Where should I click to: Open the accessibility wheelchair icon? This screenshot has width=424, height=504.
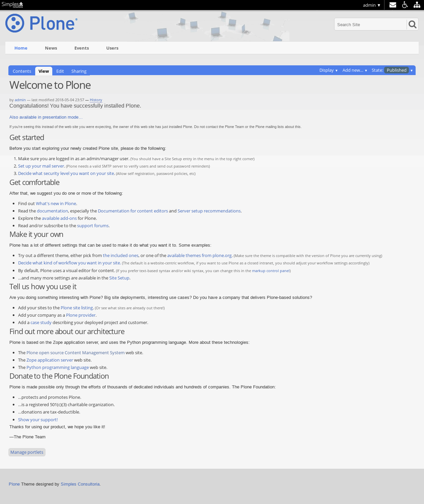click(x=405, y=5)
